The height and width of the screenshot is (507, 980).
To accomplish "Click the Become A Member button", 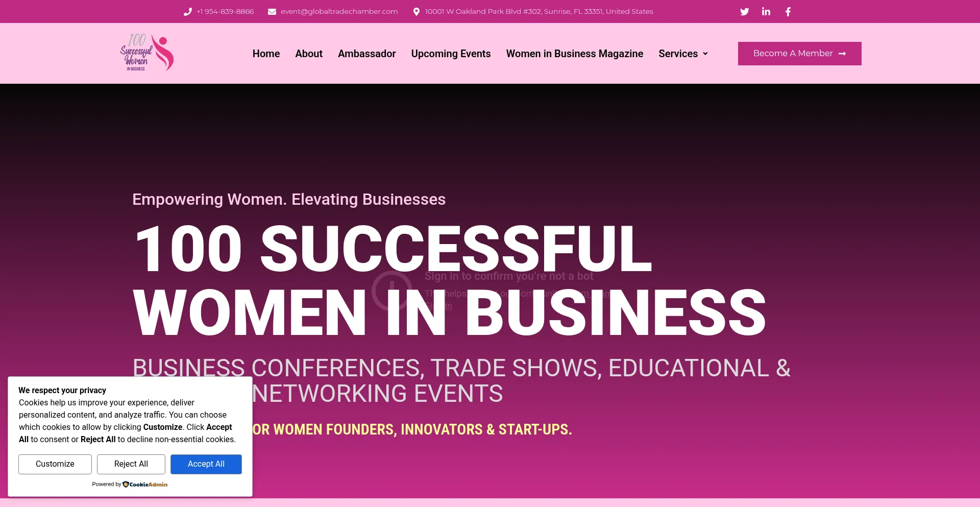I will 799,54.
